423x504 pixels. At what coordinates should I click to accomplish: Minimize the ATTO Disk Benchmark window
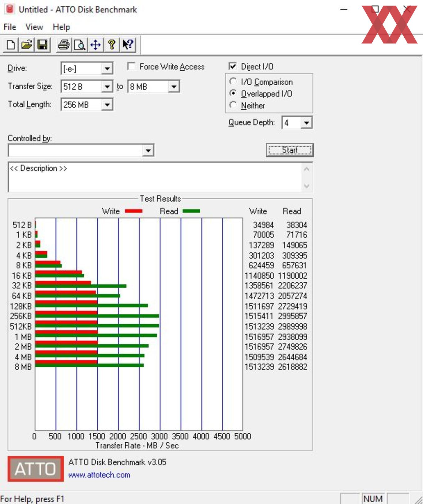coord(344,9)
